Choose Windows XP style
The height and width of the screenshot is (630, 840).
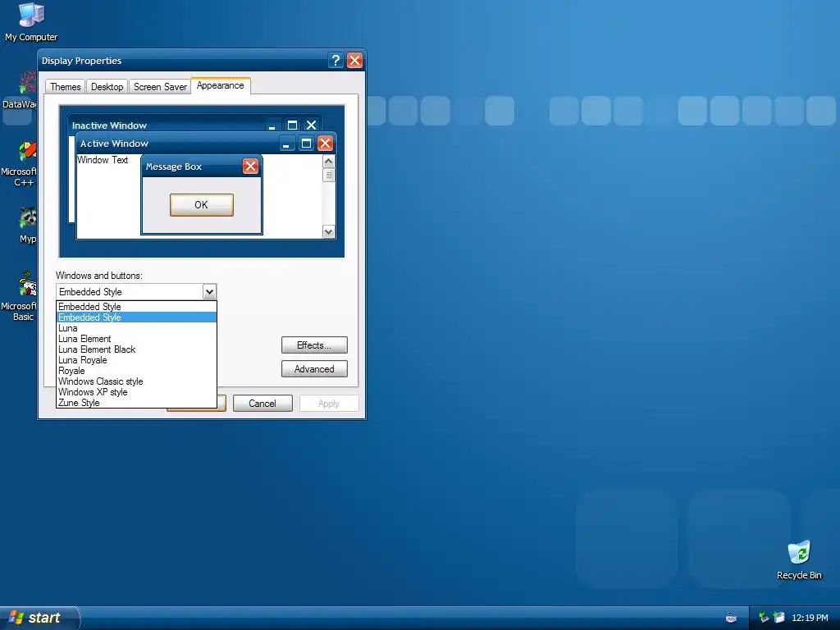[x=136, y=392]
